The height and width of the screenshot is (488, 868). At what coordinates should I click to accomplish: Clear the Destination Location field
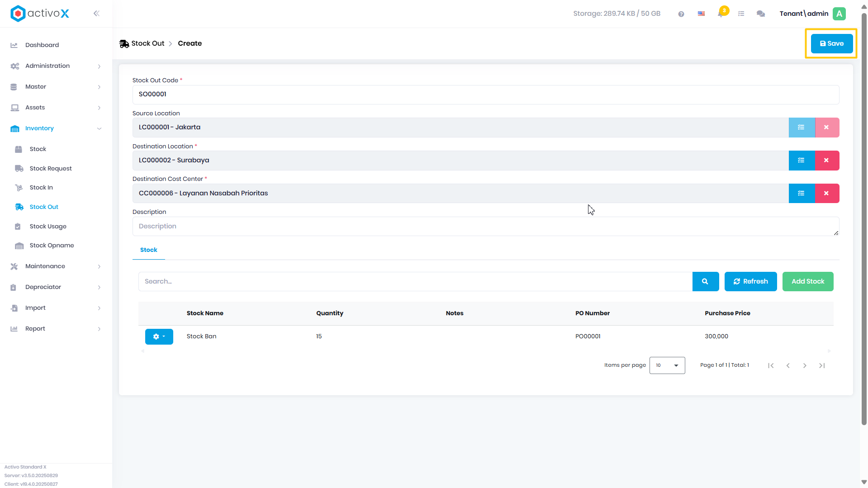(826, 161)
